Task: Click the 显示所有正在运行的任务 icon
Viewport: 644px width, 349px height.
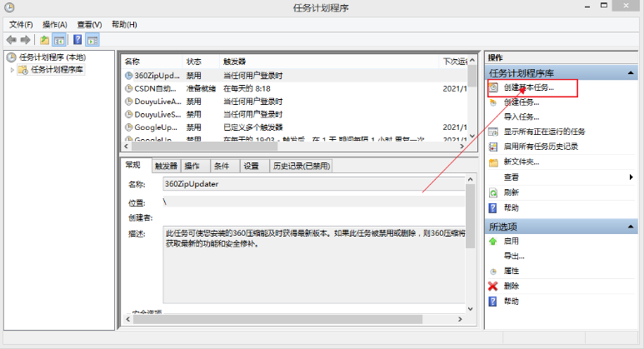Action: pyautogui.click(x=493, y=132)
